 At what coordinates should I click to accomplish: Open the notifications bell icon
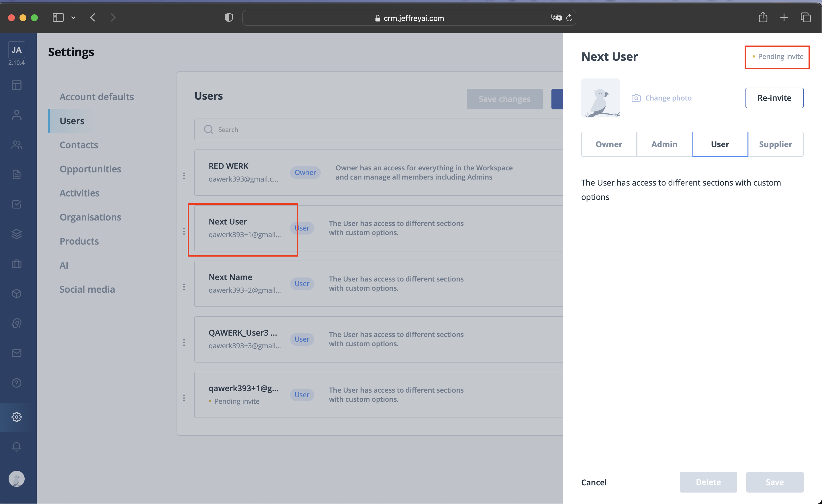pos(16,446)
